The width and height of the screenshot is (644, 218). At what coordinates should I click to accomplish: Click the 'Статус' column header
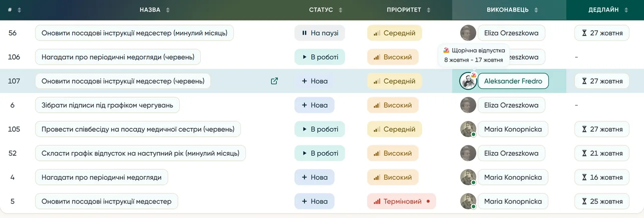(x=321, y=10)
